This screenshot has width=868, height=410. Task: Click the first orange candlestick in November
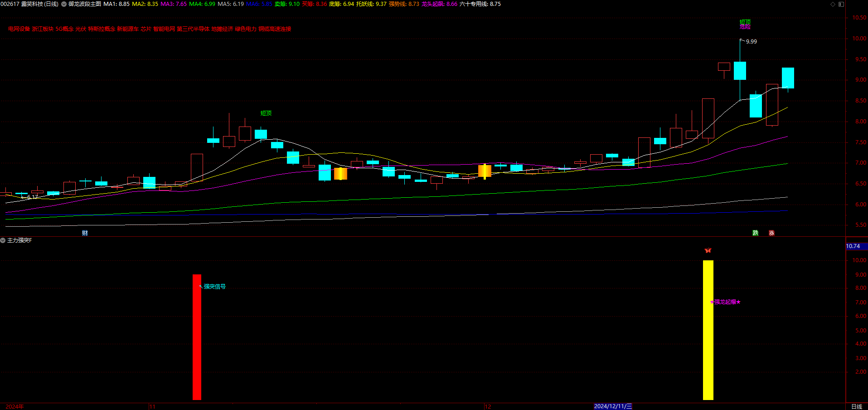[x=340, y=174]
